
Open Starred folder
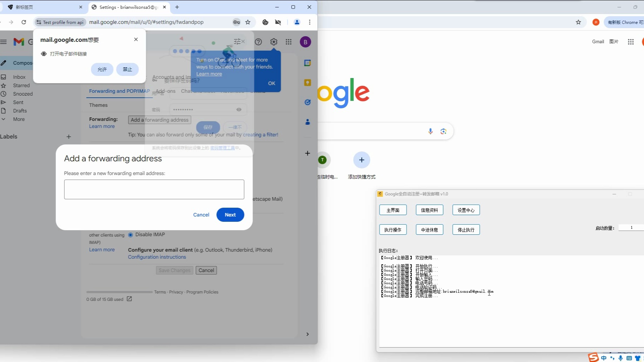[x=21, y=85]
